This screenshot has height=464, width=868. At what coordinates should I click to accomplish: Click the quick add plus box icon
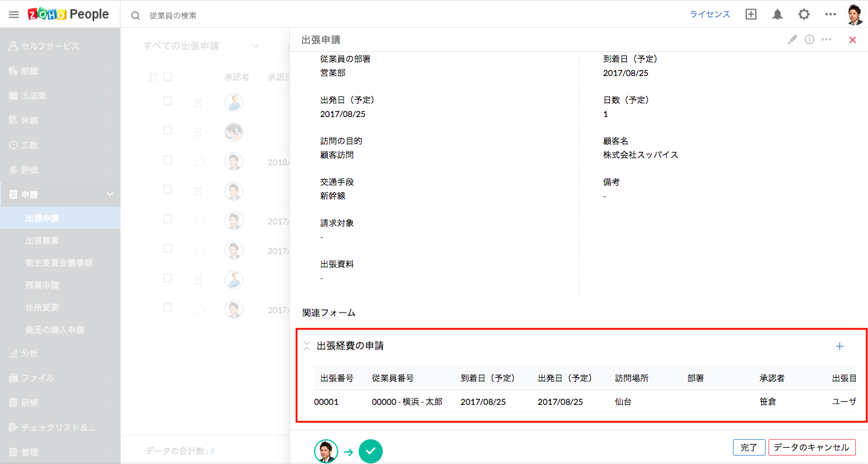click(x=751, y=14)
